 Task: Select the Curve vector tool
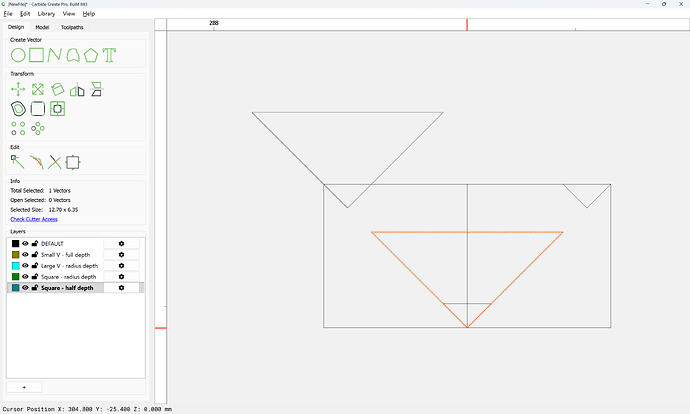[73, 55]
